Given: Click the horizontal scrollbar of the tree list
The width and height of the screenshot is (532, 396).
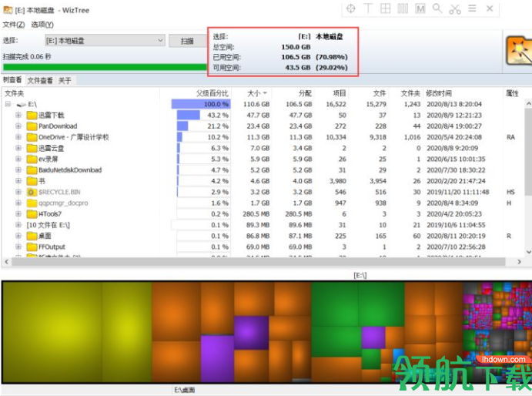Looking at the screenshot, I should click(x=259, y=261).
